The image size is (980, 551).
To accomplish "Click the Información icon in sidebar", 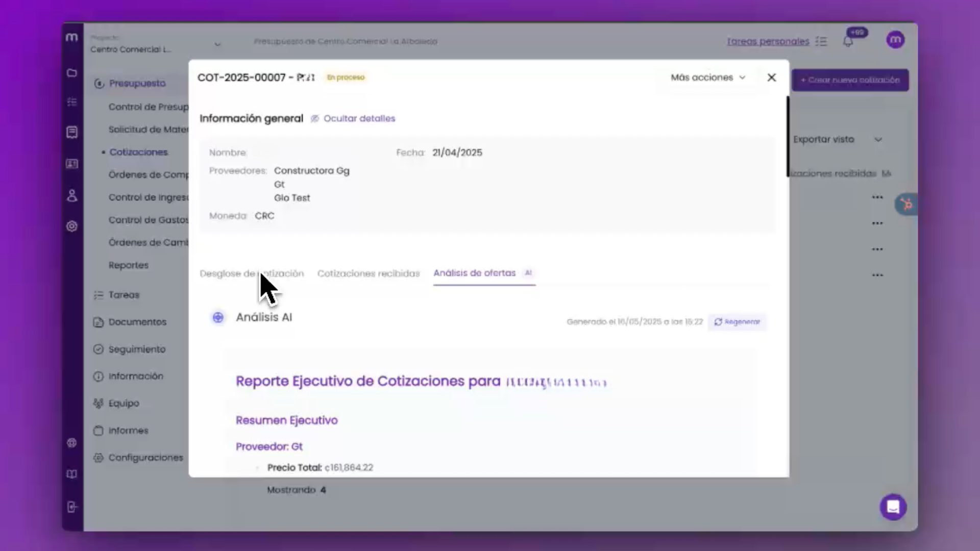I will click(x=99, y=377).
